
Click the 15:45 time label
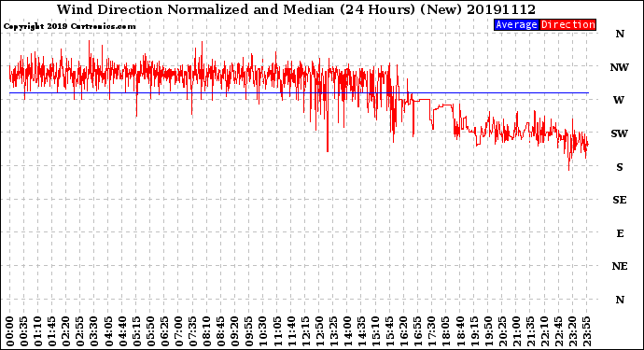(390, 331)
